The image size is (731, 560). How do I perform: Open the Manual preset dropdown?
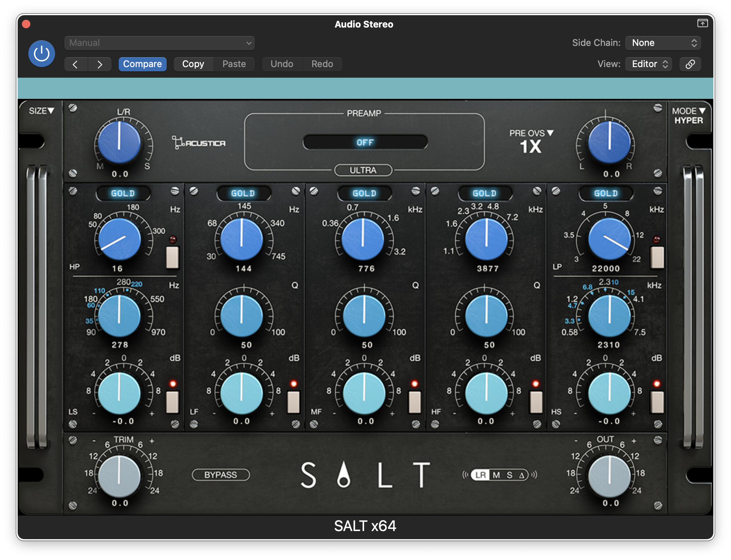point(160,43)
